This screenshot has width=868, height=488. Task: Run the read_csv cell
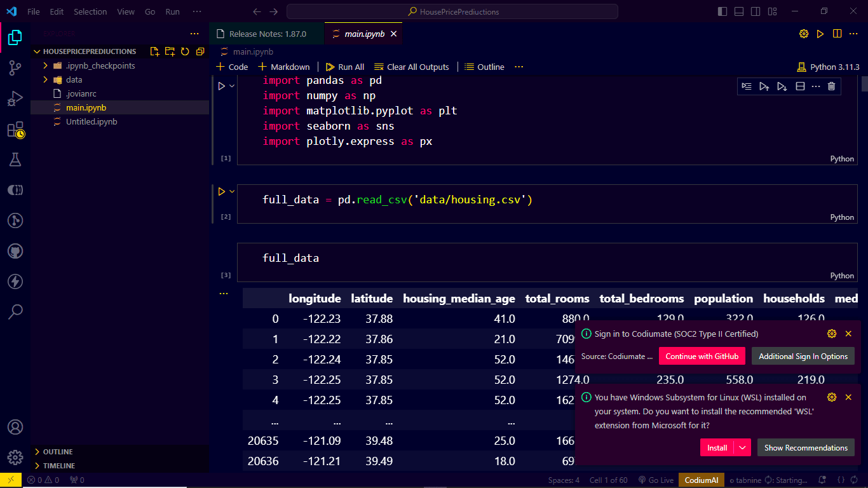(x=222, y=191)
